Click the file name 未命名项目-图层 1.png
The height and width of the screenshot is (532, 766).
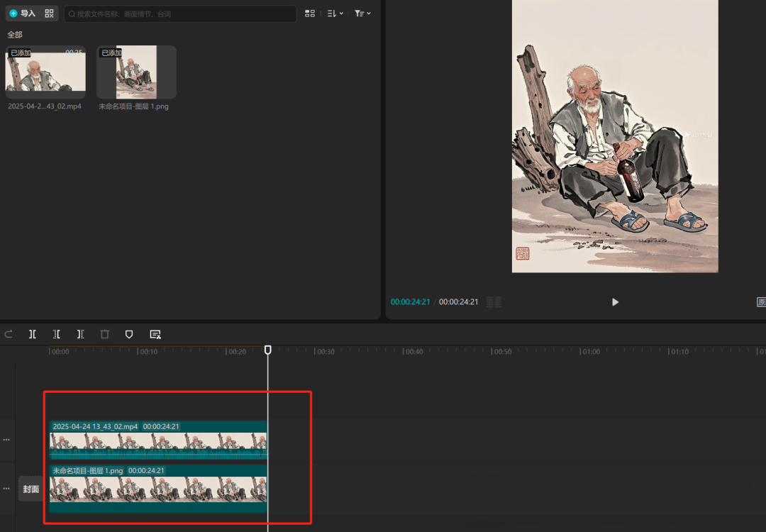pos(133,106)
